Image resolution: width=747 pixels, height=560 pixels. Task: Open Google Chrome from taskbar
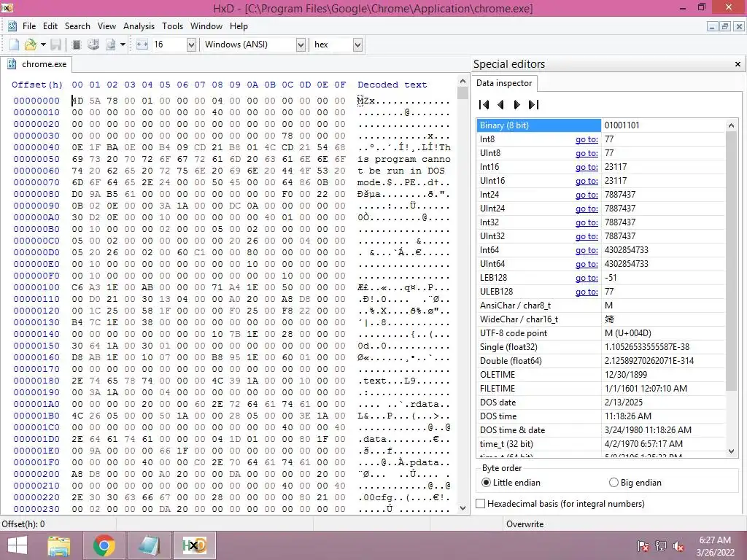pos(104,545)
